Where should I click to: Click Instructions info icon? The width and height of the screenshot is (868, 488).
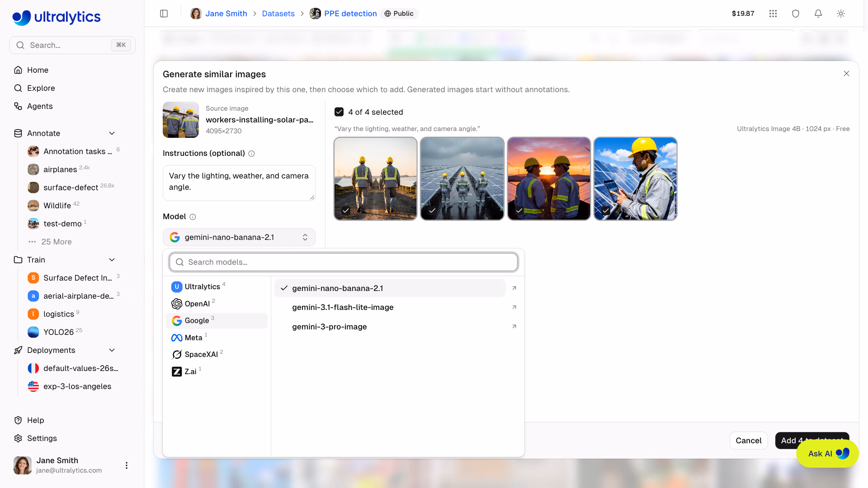[252, 154]
